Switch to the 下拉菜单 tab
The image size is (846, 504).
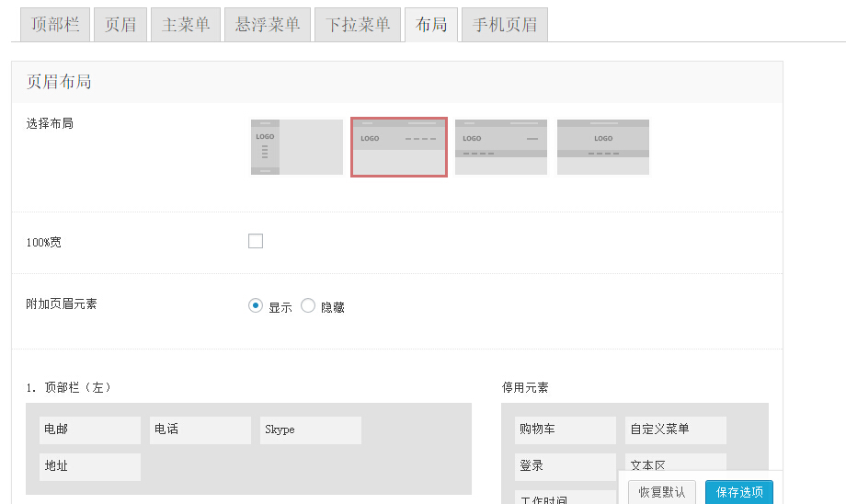(x=358, y=25)
